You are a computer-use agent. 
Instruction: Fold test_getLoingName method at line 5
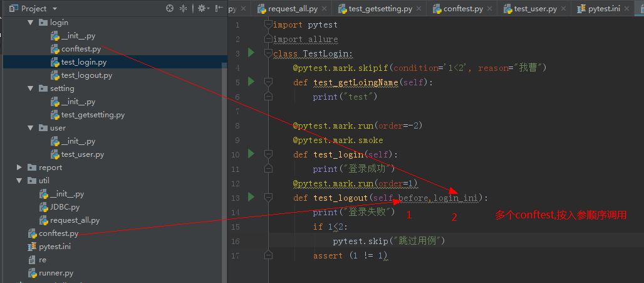pos(268,82)
